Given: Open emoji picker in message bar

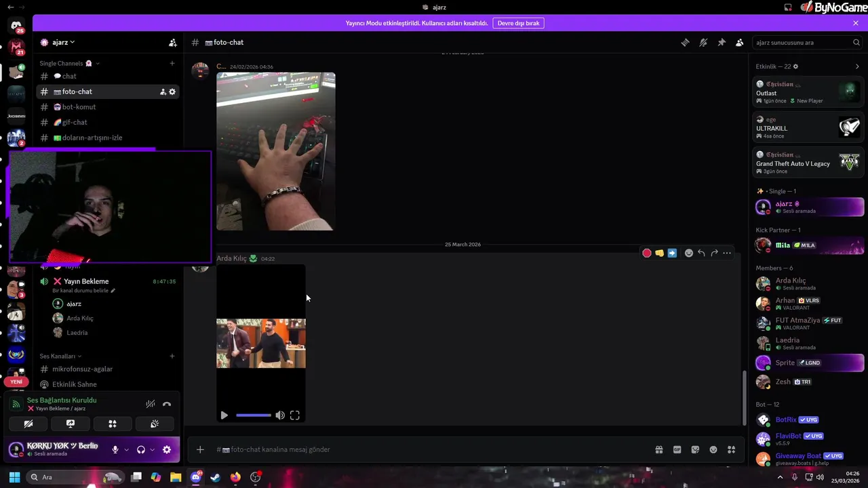Looking at the screenshot, I should pyautogui.click(x=713, y=449).
